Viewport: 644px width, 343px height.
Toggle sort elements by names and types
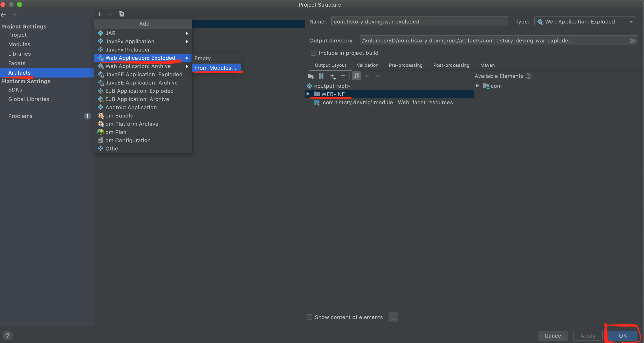pyautogui.click(x=356, y=76)
